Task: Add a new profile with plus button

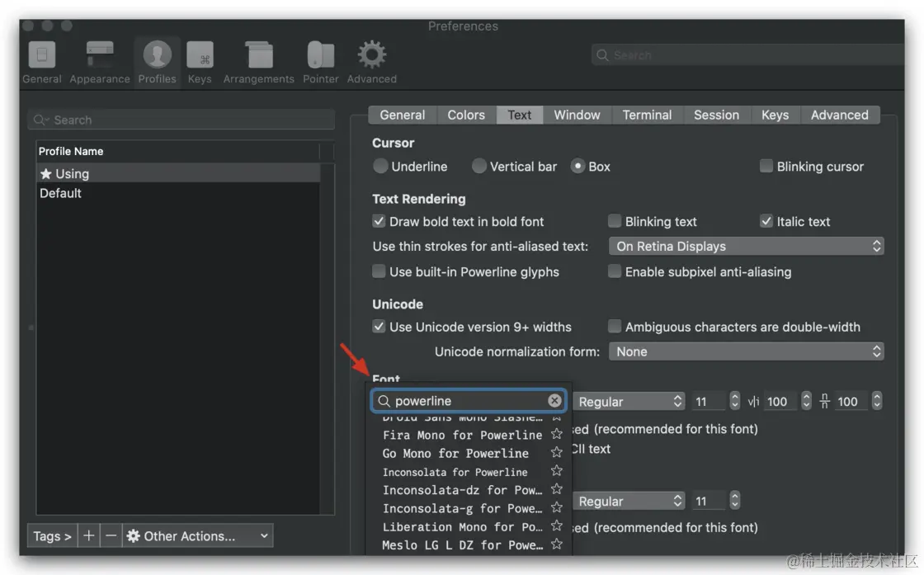Action: (88, 535)
